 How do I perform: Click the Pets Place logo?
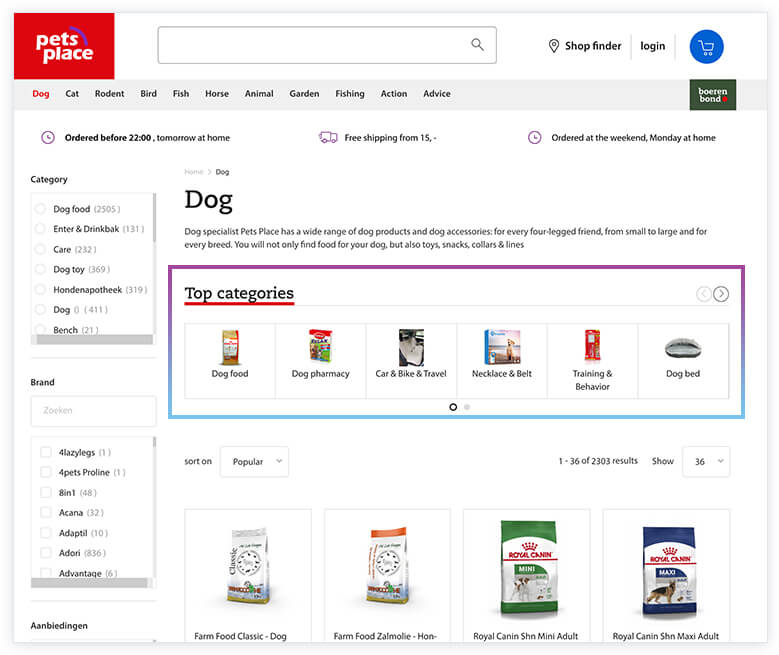(x=64, y=46)
